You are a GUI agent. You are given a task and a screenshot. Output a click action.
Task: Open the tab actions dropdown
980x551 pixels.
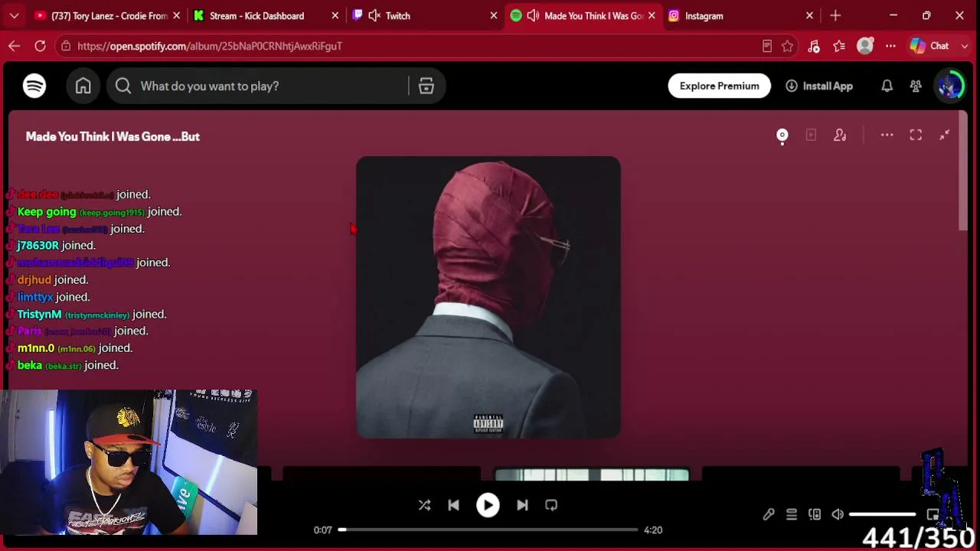coord(14,15)
